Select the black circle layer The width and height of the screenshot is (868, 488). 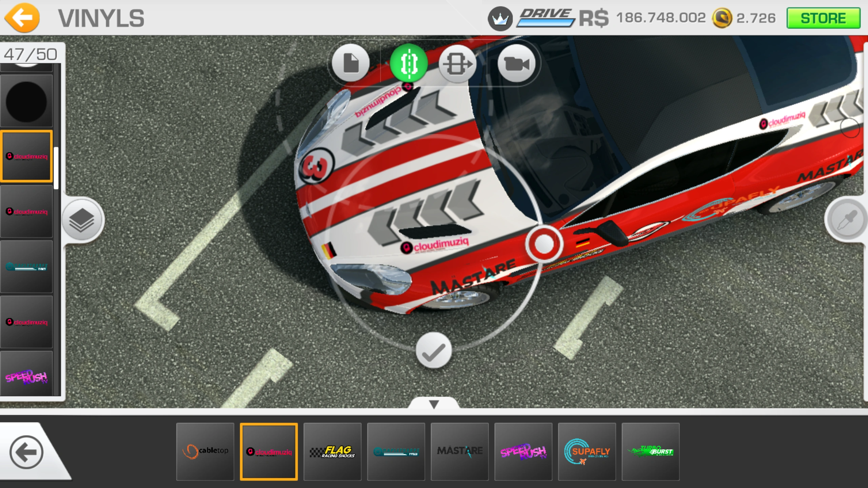[x=26, y=101]
